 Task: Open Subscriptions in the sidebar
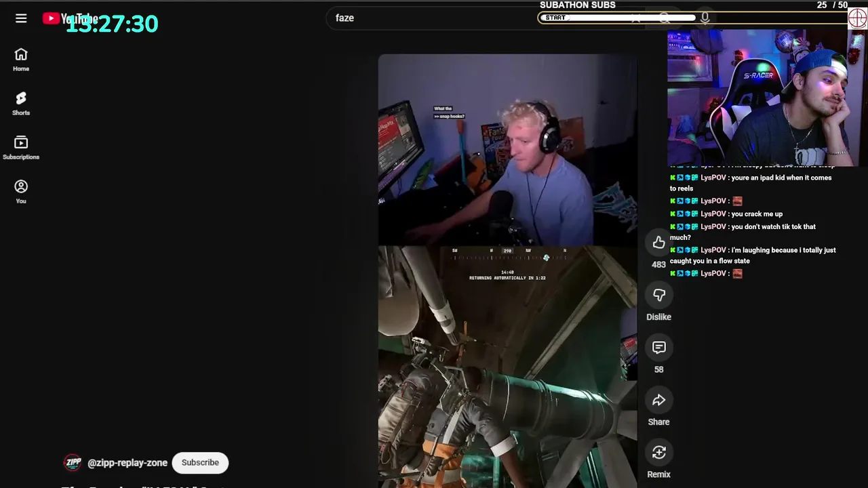click(21, 148)
